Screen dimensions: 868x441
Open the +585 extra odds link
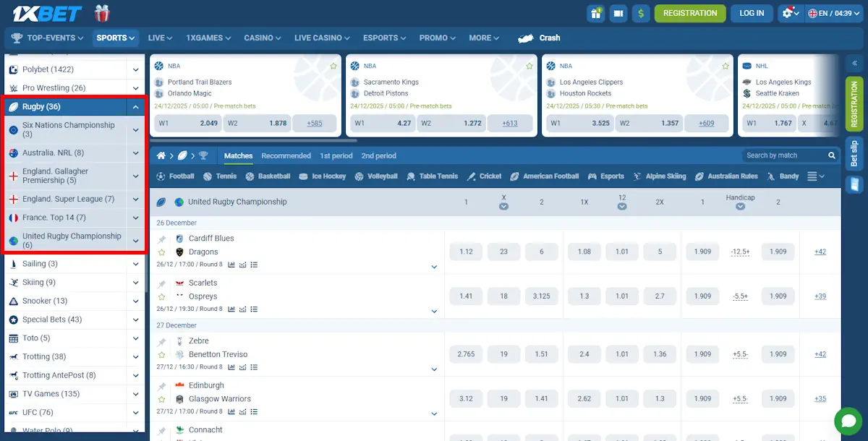315,124
